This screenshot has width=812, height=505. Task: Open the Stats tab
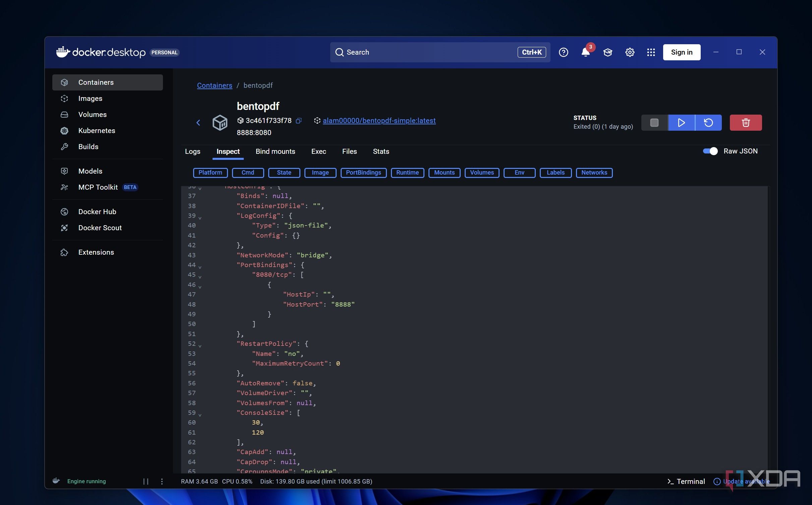coord(381,151)
